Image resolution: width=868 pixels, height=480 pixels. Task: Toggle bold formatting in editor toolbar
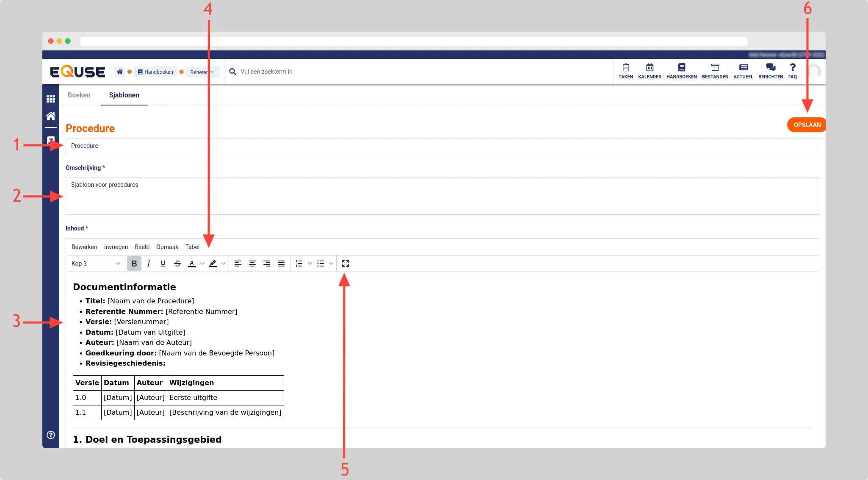pyautogui.click(x=134, y=264)
